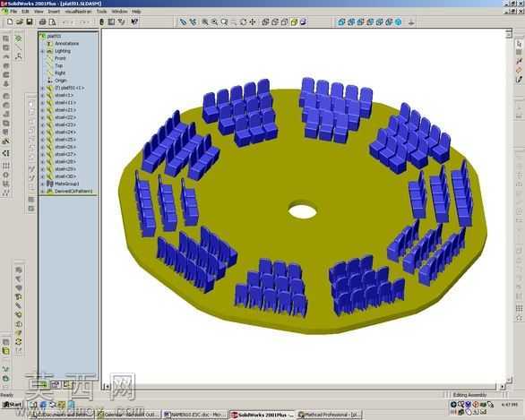Select the Right plane in the tree

tap(60, 73)
